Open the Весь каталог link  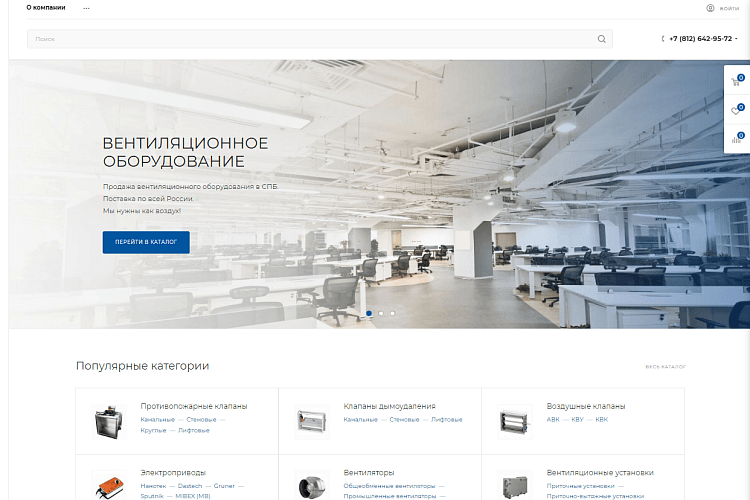click(665, 367)
